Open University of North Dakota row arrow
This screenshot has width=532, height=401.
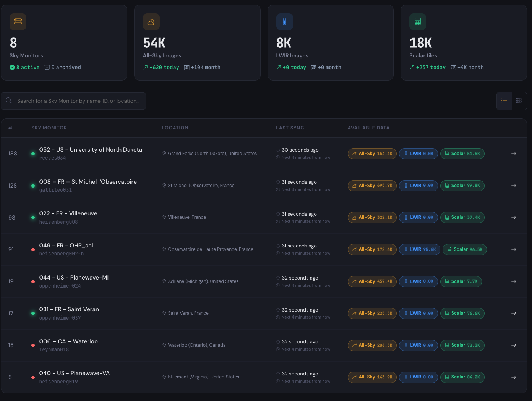(514, 154)
